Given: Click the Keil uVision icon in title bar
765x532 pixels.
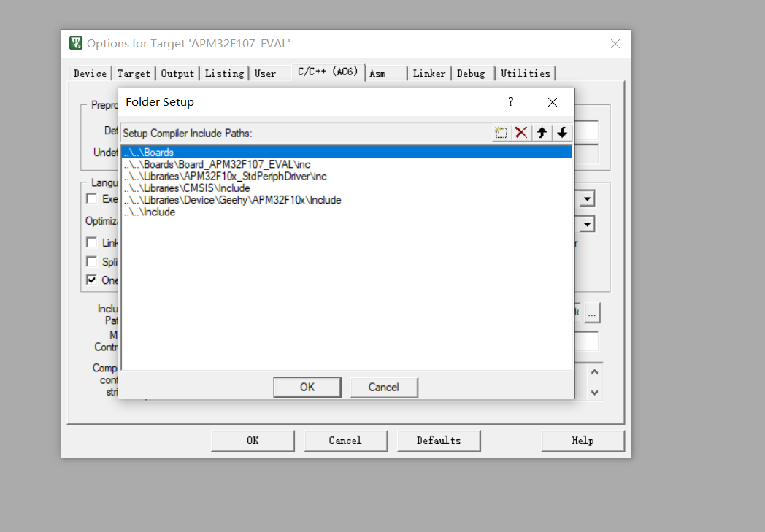Looking at the screenshot, I should click(76, 43).
